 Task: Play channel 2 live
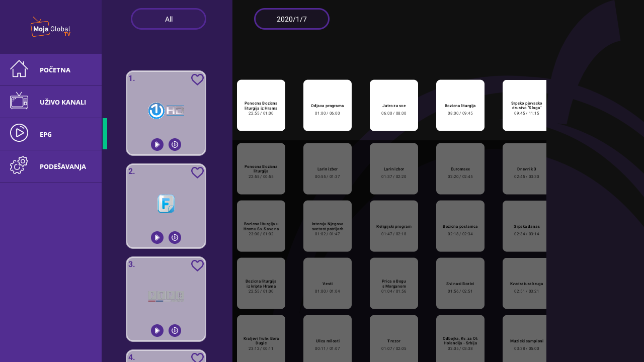157,237
